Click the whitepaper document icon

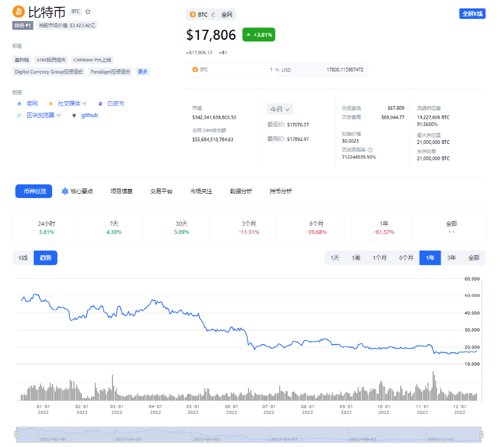[x=100, y=104]
